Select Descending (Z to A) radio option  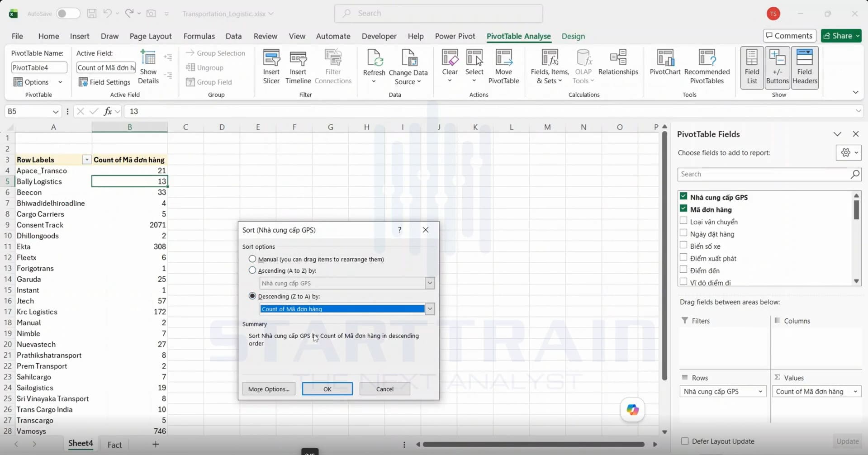click(x=252, y=296)
